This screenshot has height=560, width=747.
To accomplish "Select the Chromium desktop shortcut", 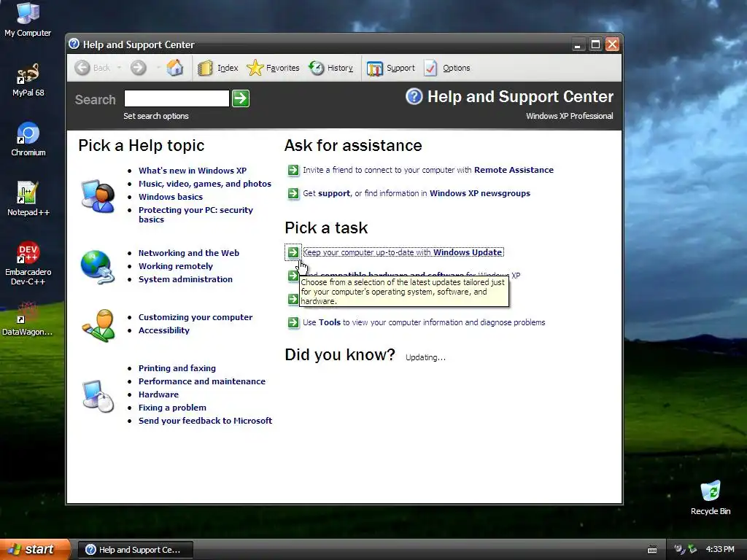I will [28, 139].
